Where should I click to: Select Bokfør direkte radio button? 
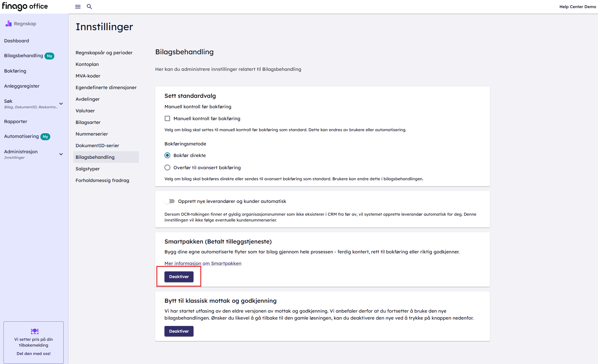coord(167,155)
